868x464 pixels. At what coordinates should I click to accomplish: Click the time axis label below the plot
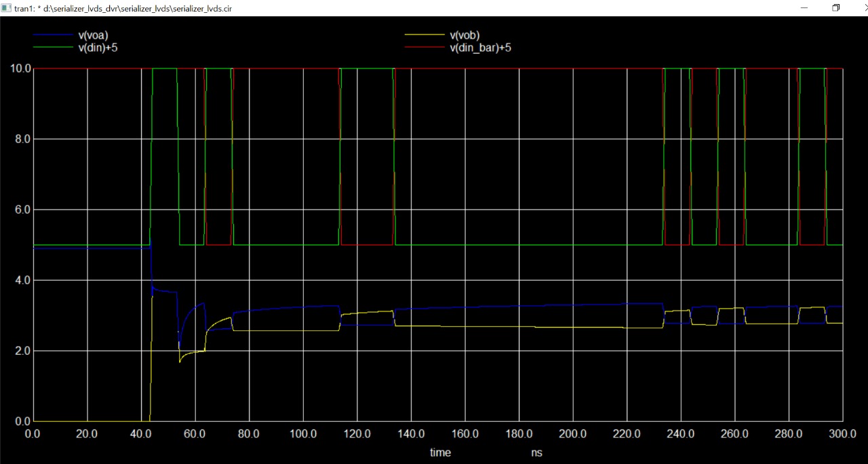coord(440,452)
